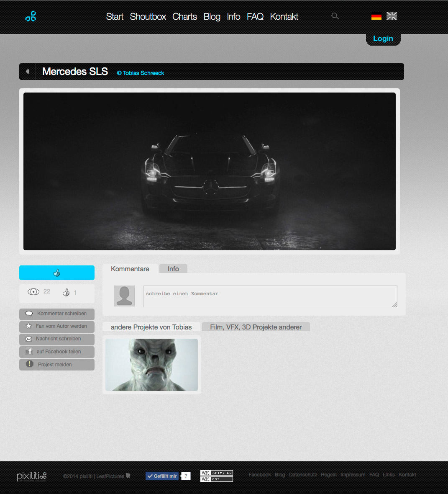Switch to Film, VFX, 3D Projekte anderer tab
Screen dimensions: 448x494
click(x=256, y=327)
